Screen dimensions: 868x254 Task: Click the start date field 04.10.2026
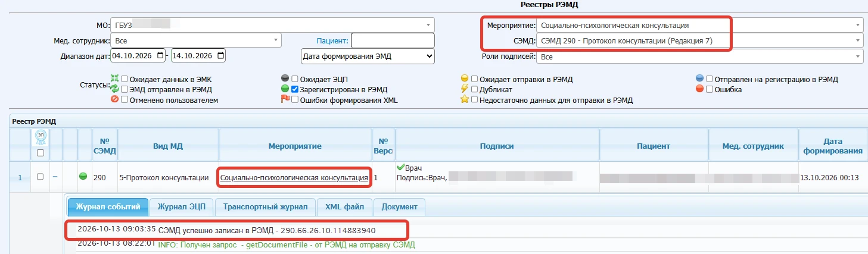pyautogui.click(x=139, y=56)
